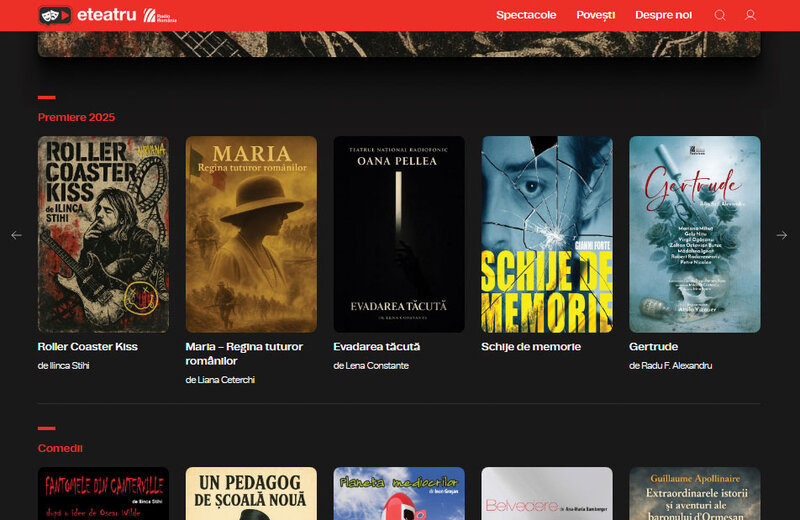Image resolution: width=800 pixels, height=520 pixels.
Task: Select the Gertrude poster
Action: pos(694,234)
